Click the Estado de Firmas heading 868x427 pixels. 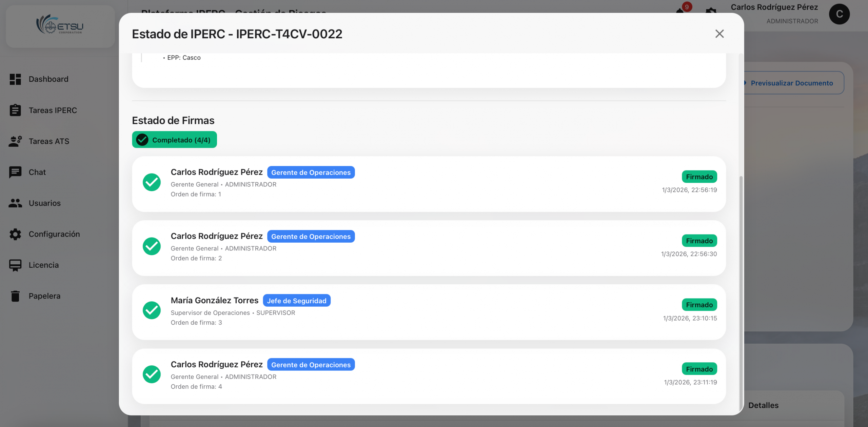(173, 120)
